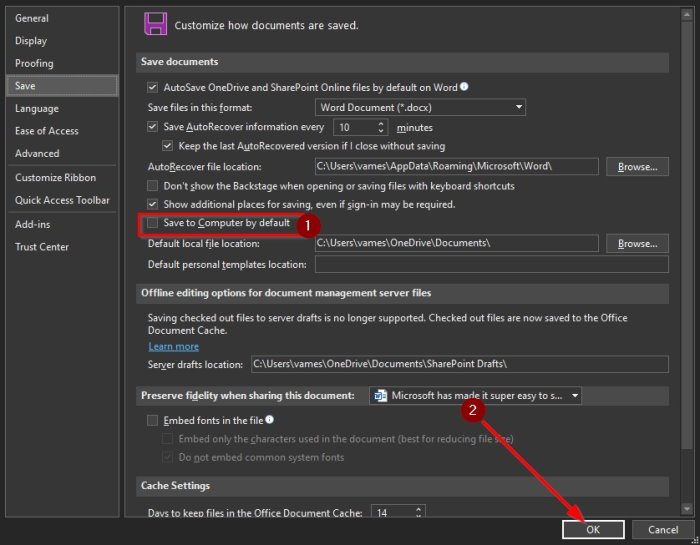Click the scrollbar down arrow

tap(687, 508)
